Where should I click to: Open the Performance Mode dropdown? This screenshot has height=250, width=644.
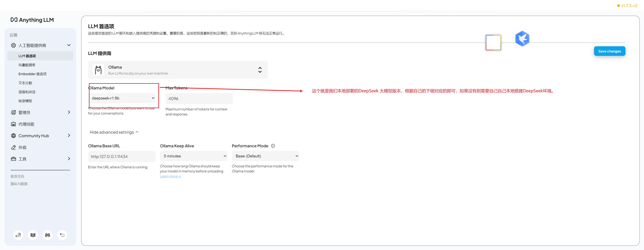(265, 156)
